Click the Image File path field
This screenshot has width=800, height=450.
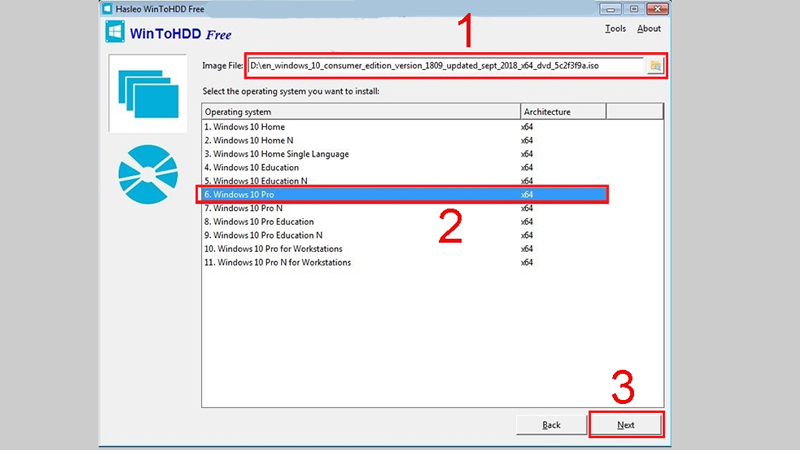446,65
